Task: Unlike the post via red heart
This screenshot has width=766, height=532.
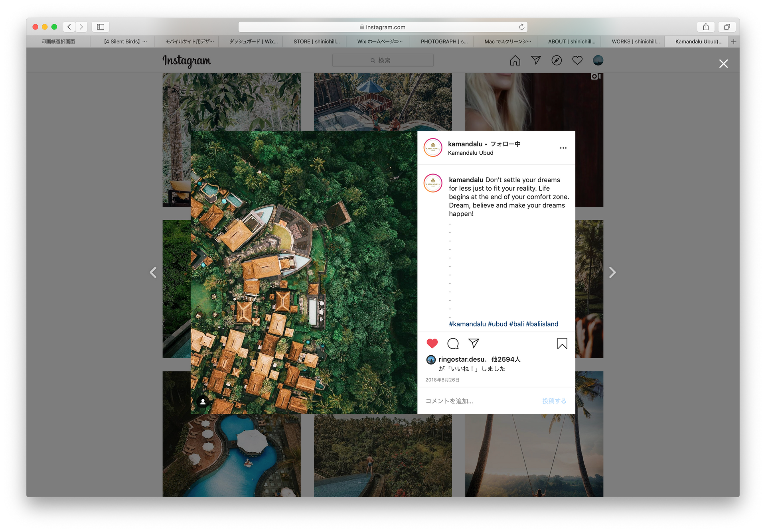Action: (x=432, y=343)
